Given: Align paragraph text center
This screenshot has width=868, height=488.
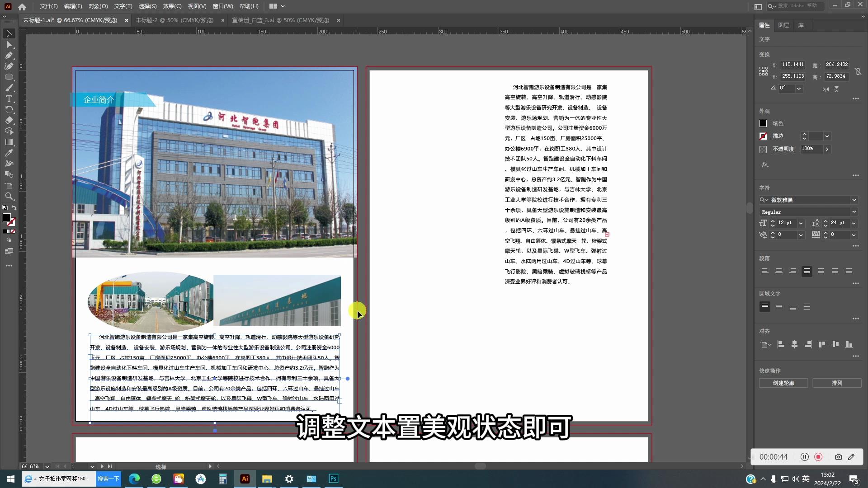Looking at the screenshot, I should 779,272.
